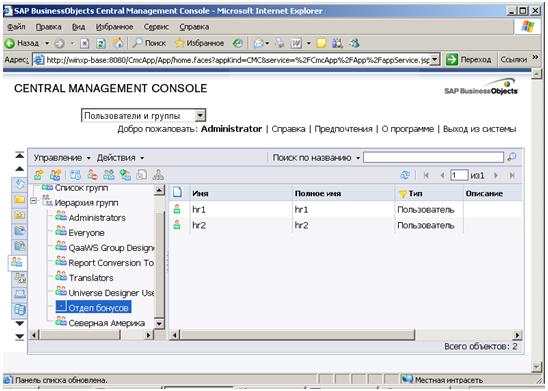The width and height of the screenshot is (548, 391).
Task: Jump to top of sidebar navigation list
Action: [20, 155]
